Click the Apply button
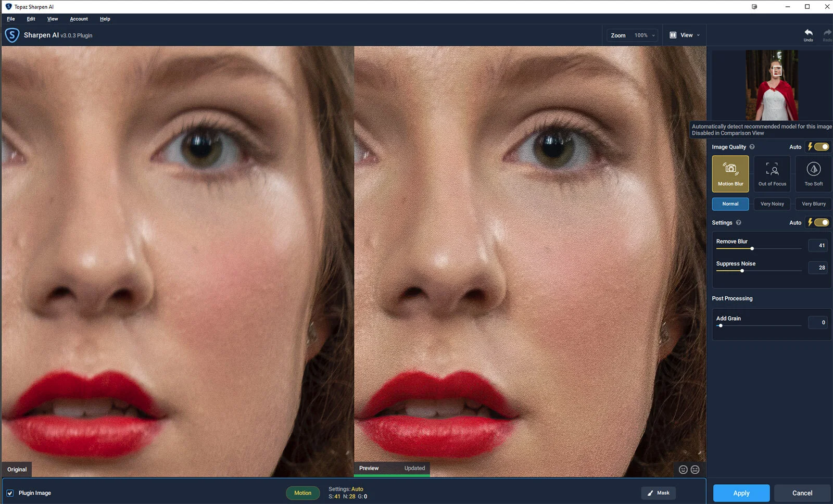 pyautogui.click(x=741, y=493)
